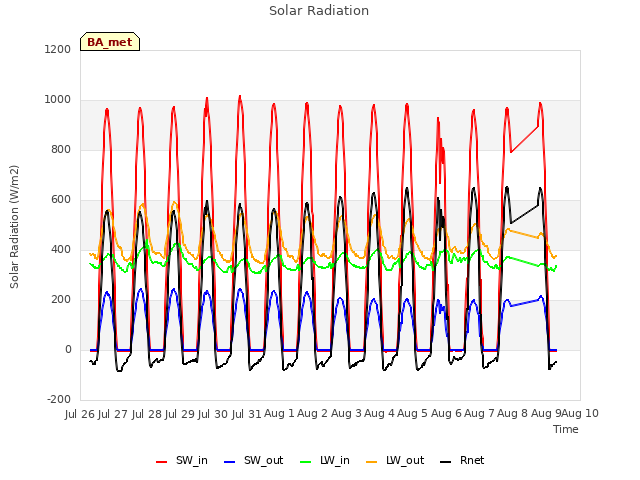
Task: Click the Solar Radiation (W/m2) y-axis label
Action: pos(14,227)
